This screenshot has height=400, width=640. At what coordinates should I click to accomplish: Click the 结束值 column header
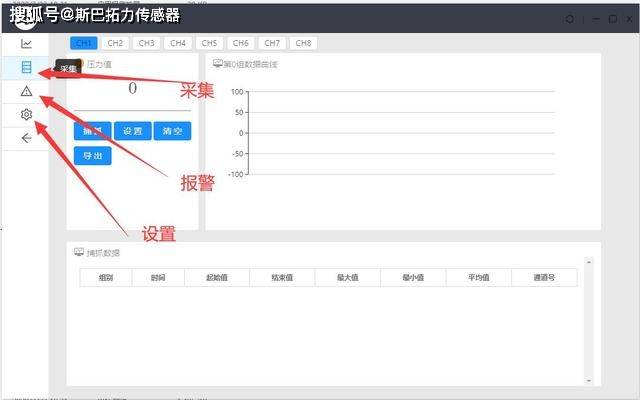(x=282, y=278)
